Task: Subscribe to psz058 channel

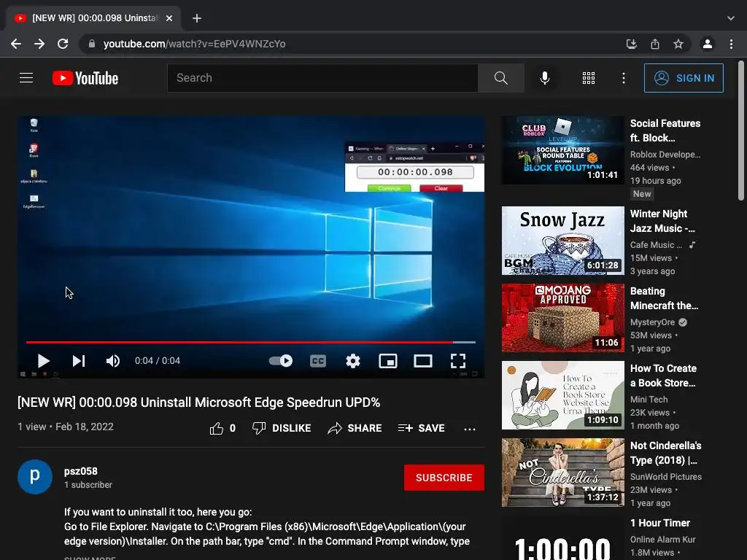Action: pyautogui.click(x=444, y=477)
